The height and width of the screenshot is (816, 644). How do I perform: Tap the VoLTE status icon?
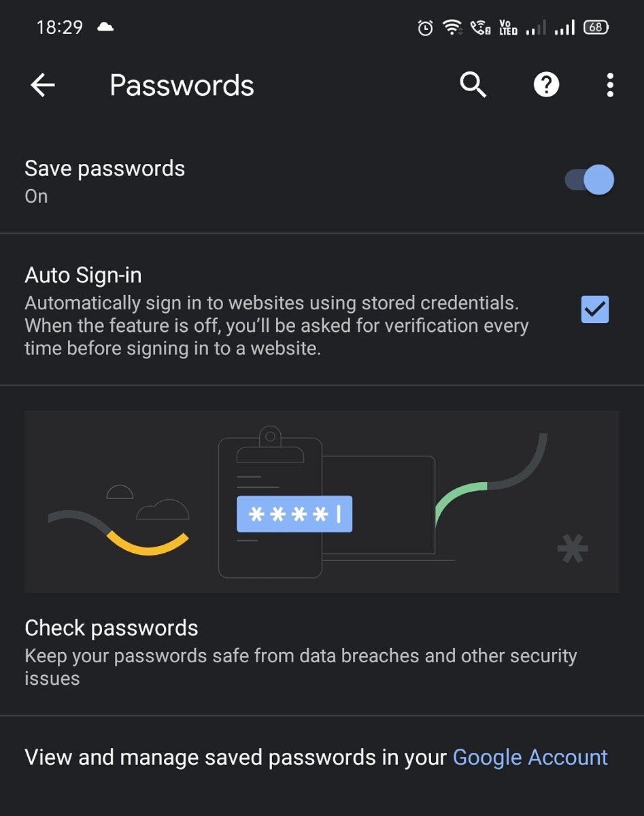point(508,28)
